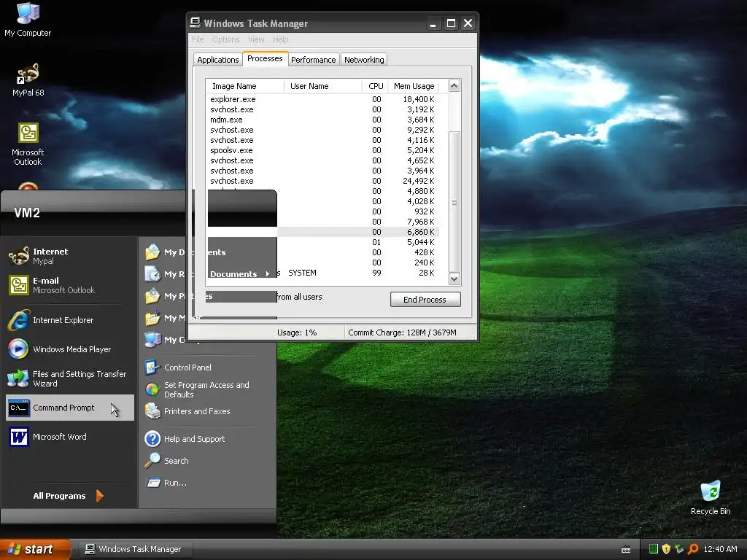This screenshot has width=747, height=560.
Task: Open My Documents folder icon
Action: [x=152, y=252]
